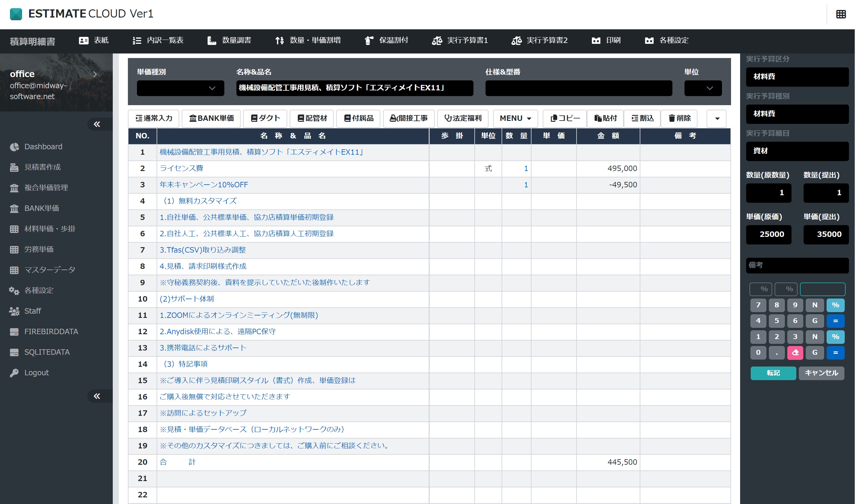
Task: Click the 495,000 amount cell
Action: [608, 168]
